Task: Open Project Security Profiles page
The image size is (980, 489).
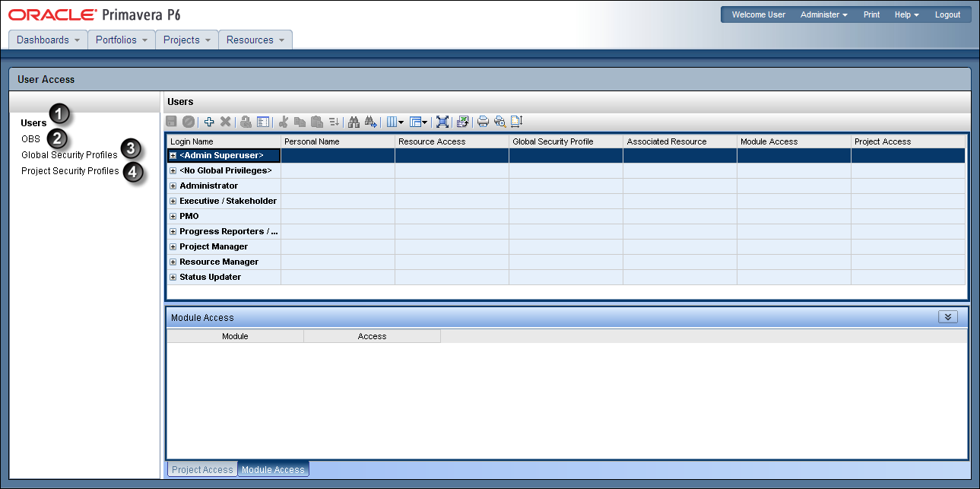Action: click(x=70, y=171)
